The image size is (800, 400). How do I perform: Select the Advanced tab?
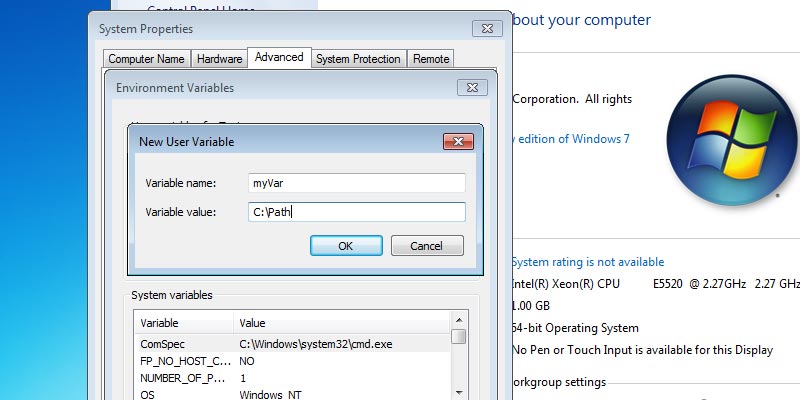(279, 58)
